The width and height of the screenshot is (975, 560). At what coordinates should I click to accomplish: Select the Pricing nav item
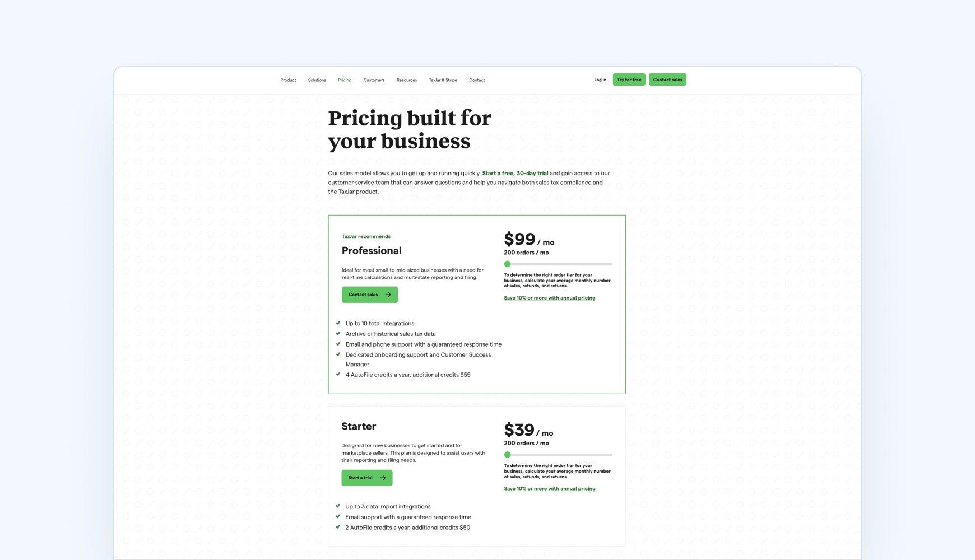pos(345,80)
